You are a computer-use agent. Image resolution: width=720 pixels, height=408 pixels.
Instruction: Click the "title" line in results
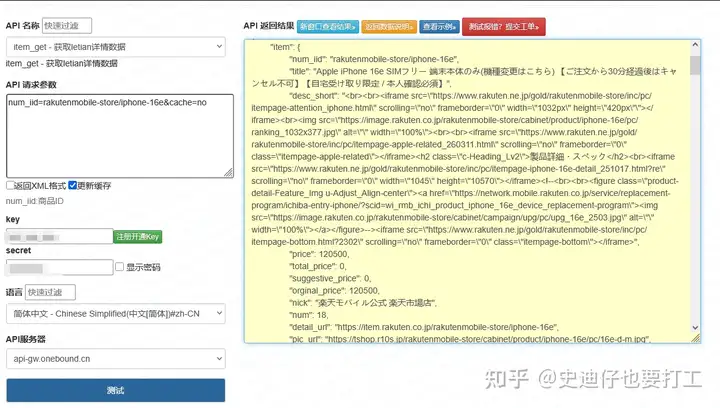click(464, 78)
